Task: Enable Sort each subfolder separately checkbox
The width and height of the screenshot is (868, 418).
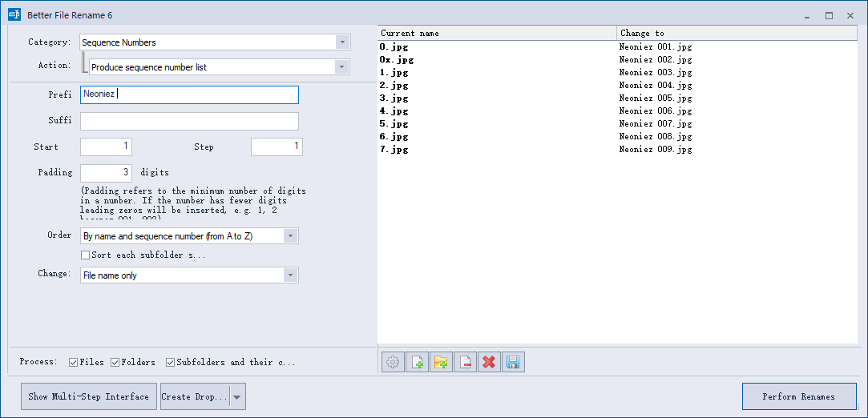Action: click(85, 255)
